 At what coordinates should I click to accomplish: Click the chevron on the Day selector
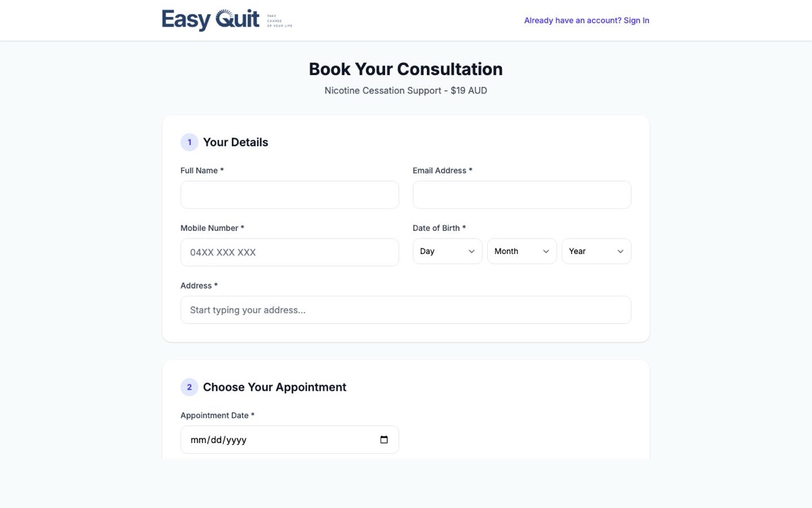click(473, 251)
